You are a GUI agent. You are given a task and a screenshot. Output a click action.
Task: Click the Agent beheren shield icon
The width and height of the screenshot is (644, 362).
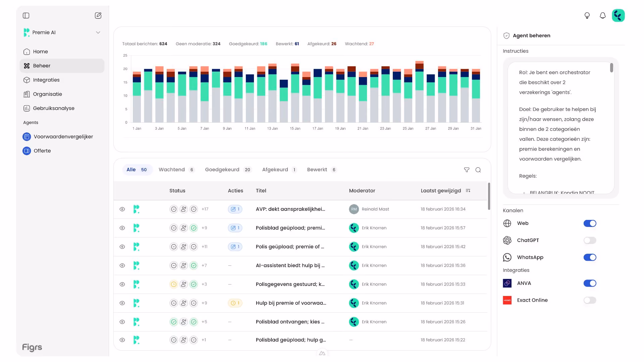[506, 36]
